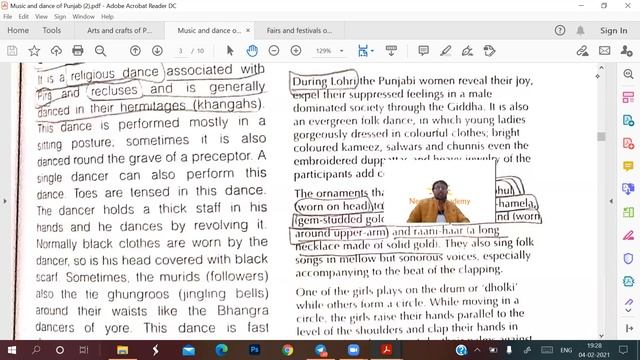This screenshot has width=640, height=360.
Task: Open search tool in right pane
Action: (629, 74)
